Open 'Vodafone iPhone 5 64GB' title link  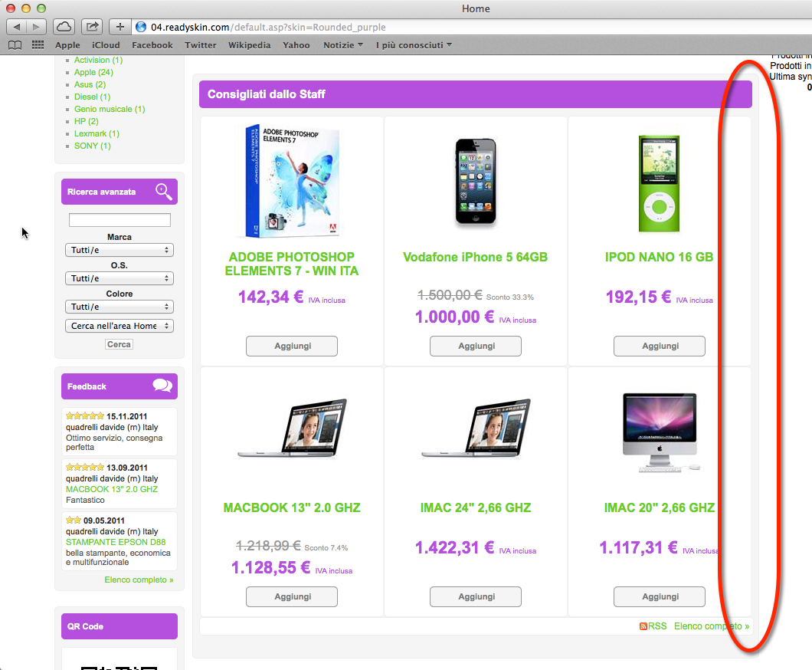click(476, 257)
